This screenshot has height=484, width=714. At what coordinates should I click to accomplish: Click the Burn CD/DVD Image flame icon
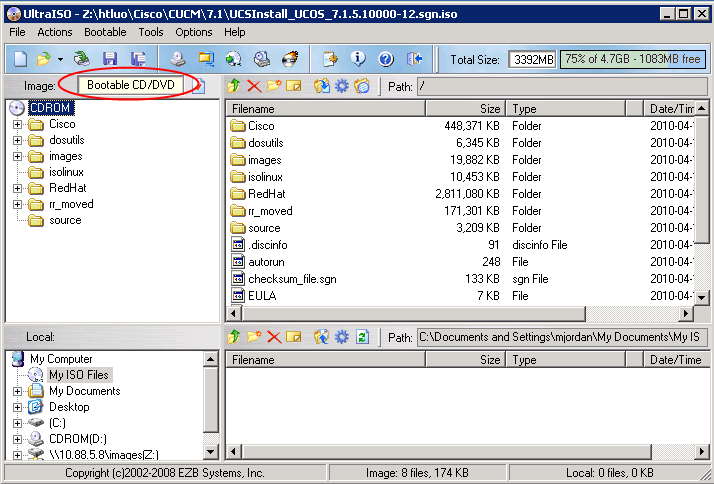pyautogui.click(x=290, y=59)
